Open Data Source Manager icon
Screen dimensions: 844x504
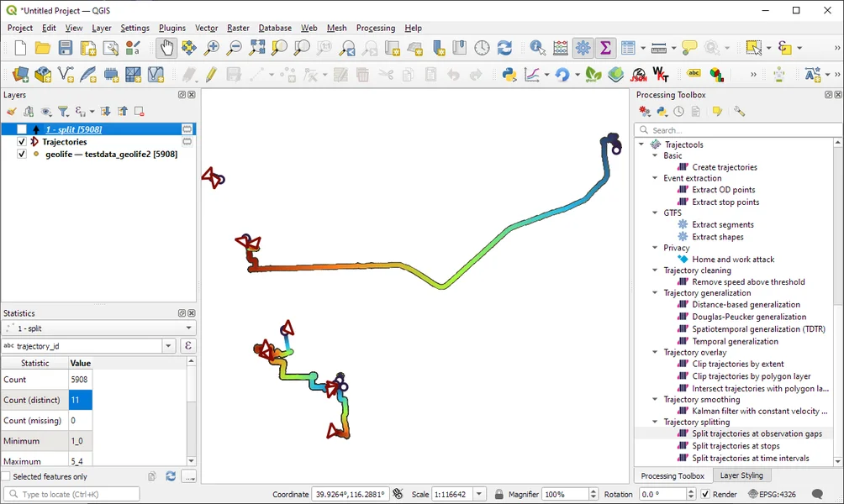(20, 74)
